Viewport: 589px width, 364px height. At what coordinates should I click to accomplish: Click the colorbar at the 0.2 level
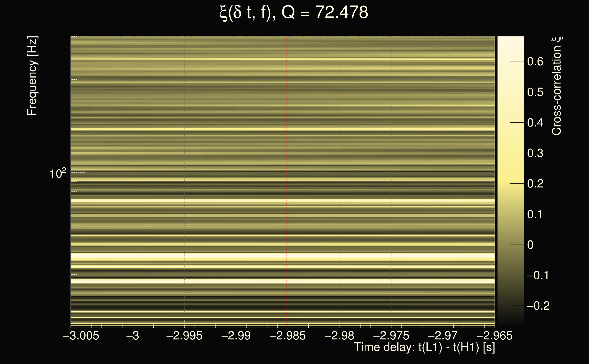(x=510, y=183)
